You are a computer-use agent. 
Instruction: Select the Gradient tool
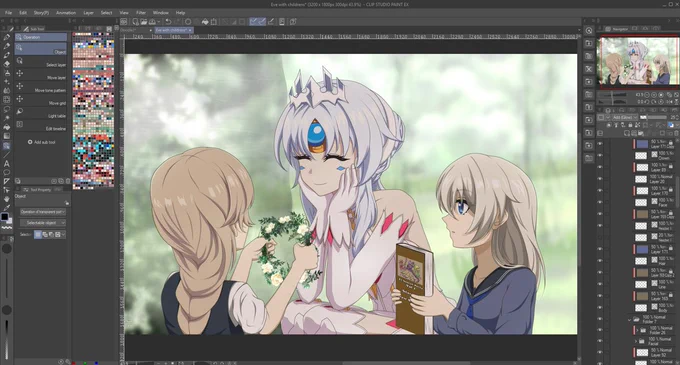click(x=7, y=136)
